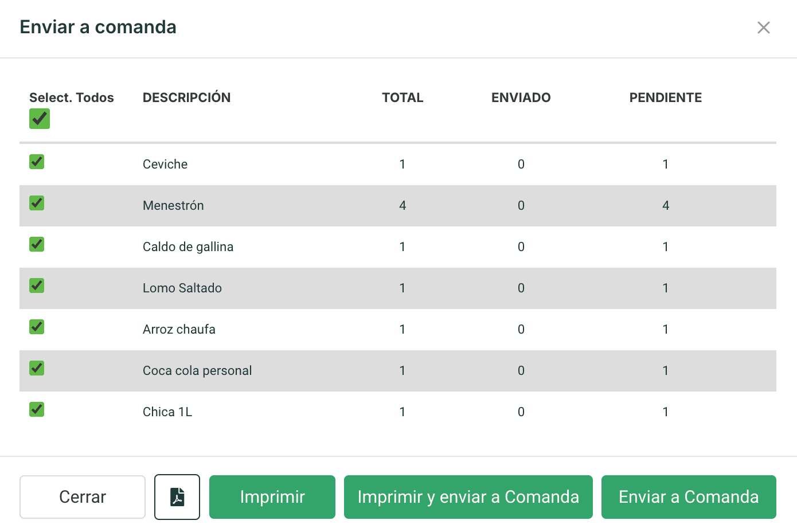The image size is (797, 532).
Task: Click the Lomo Saltado row name
Action: click(182, 288)
